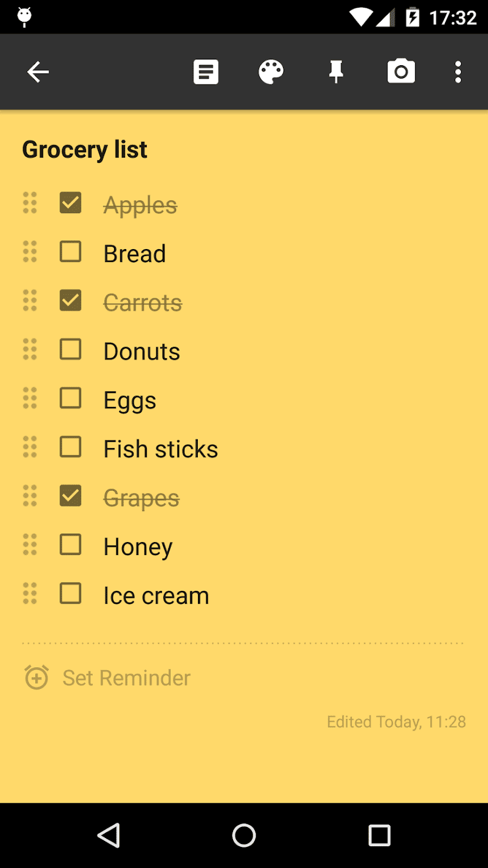Image resolution: width=488 pixels, height=868 pixels.
Task: Tap the Donuts item text
Action: coord(142,352)
